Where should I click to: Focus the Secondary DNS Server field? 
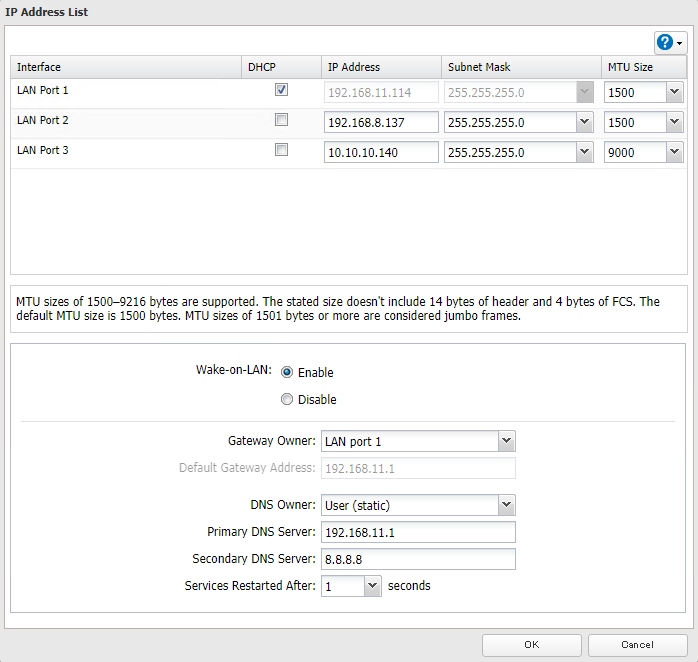tap(417, 559)
